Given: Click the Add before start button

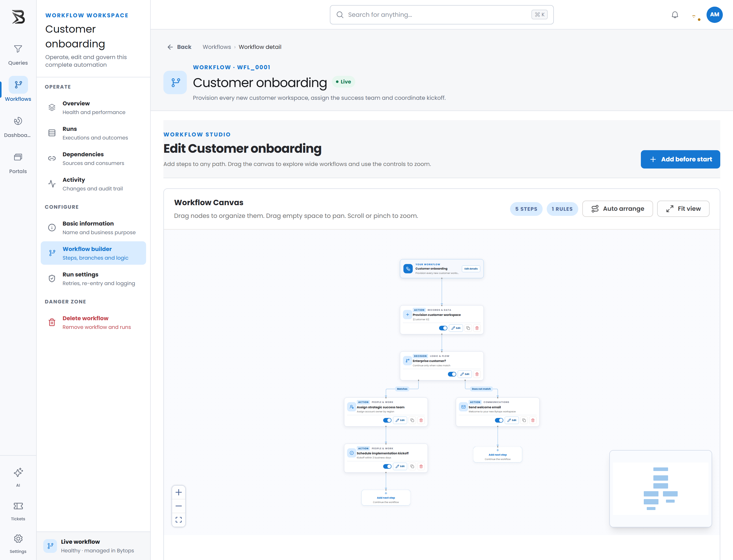Looking at the screenshot, I should [680, 159].
